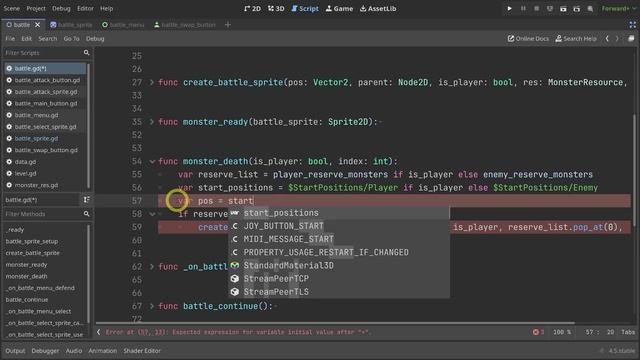This screenshot has height=360, width=640.
Task: Open movie maker mode icon
Action: pos(590,9)
